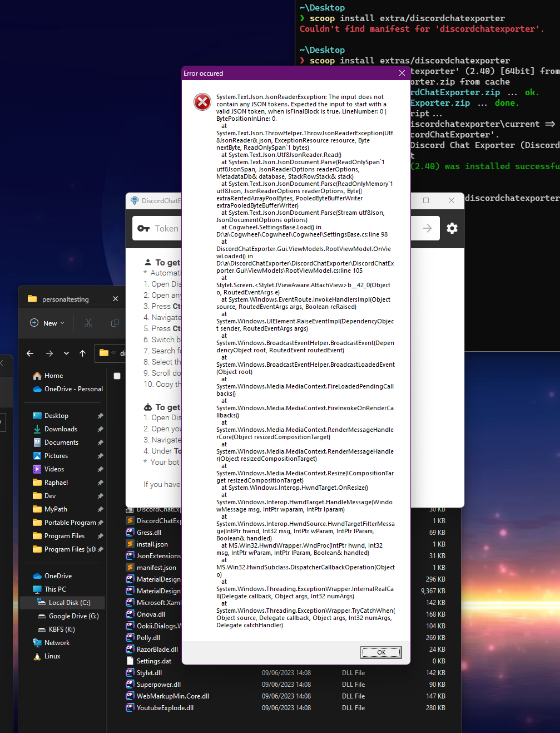Viewport: 560px width, 733px height.
Task: Open the Network sidebar item
Action: click(x=55, y=642)
